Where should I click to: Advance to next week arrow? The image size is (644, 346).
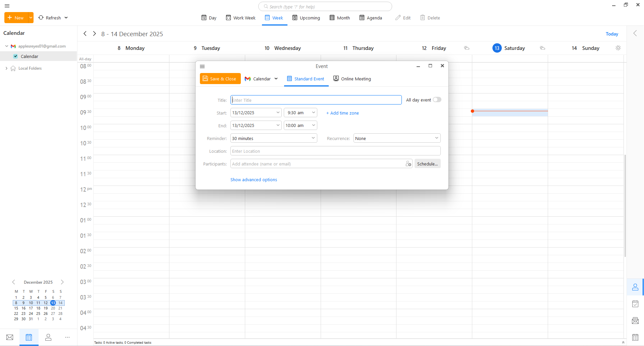pos(94,34)
